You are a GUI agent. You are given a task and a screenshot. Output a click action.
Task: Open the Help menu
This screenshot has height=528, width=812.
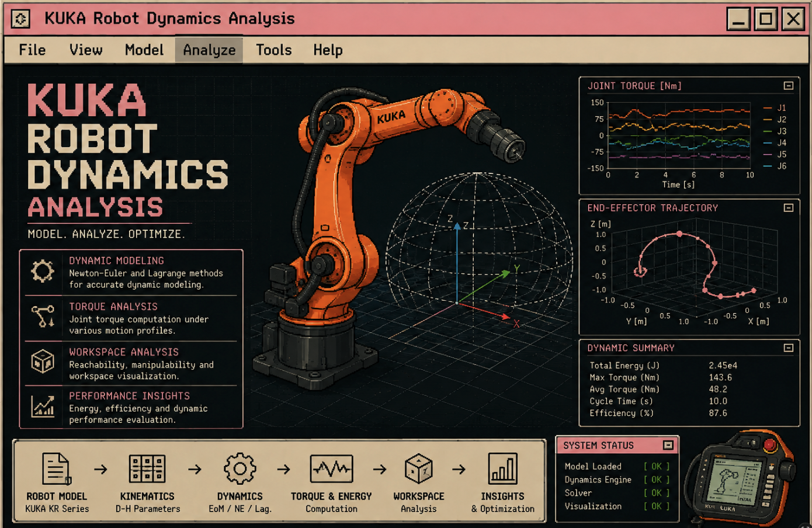pos(328,50)
